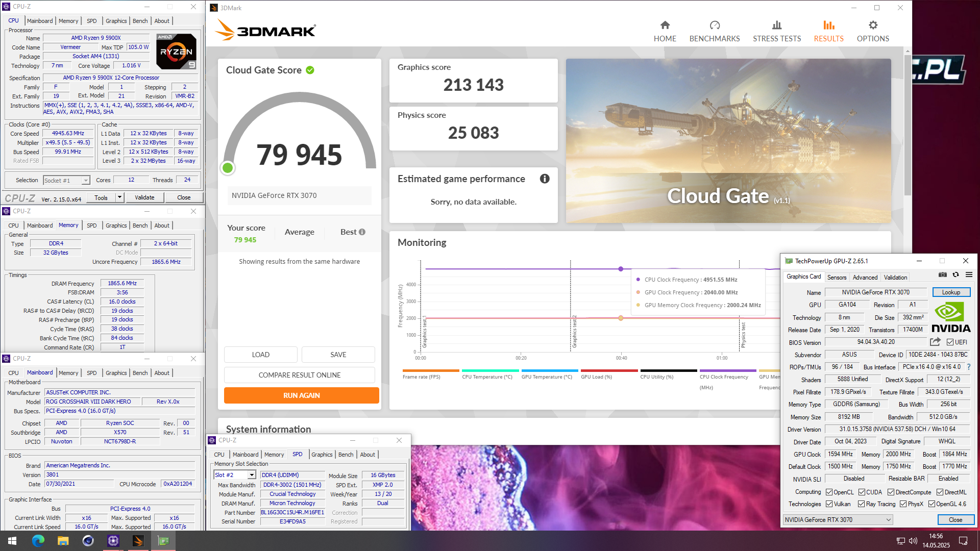980x551 pixels.
Task: Toggle DirectML checkbox in GPU-Z
Action: point(940,492)
